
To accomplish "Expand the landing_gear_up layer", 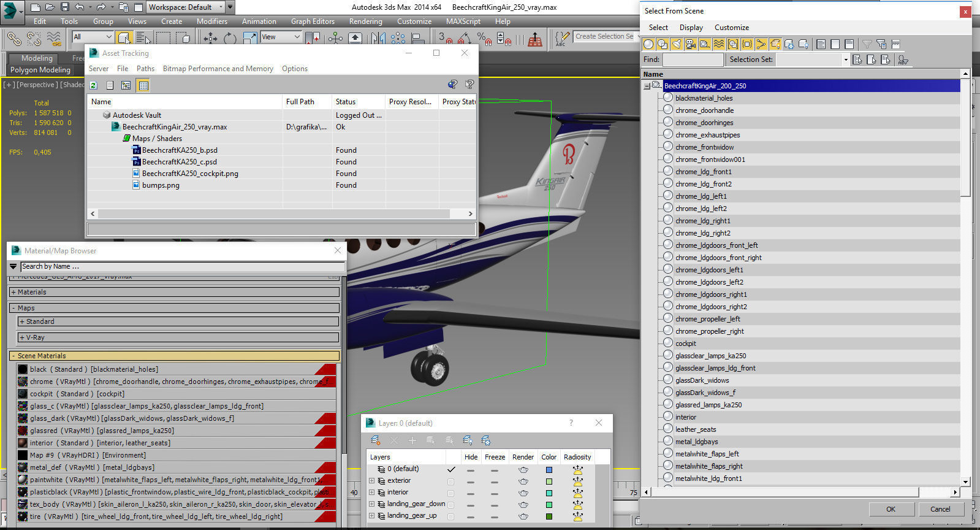I will pos(371,516).
